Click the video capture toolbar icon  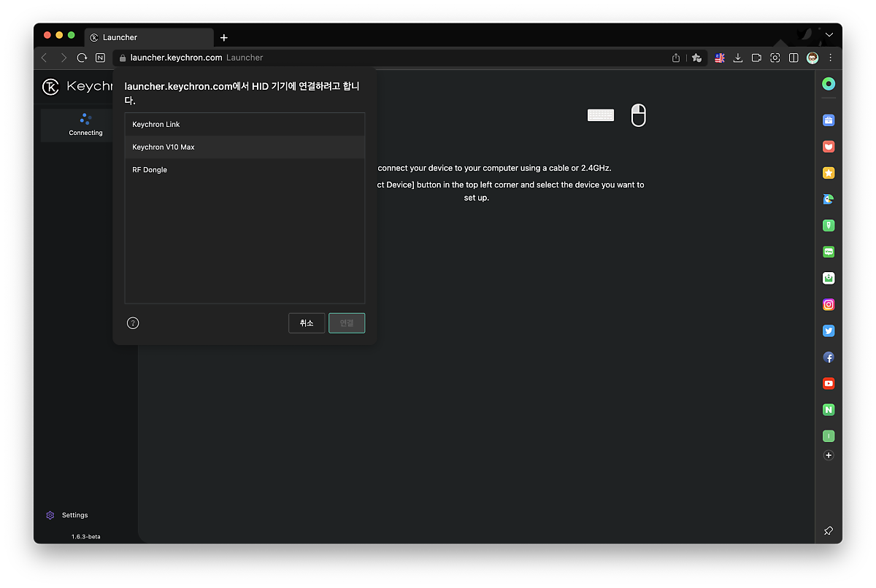[x=756, y=58]
